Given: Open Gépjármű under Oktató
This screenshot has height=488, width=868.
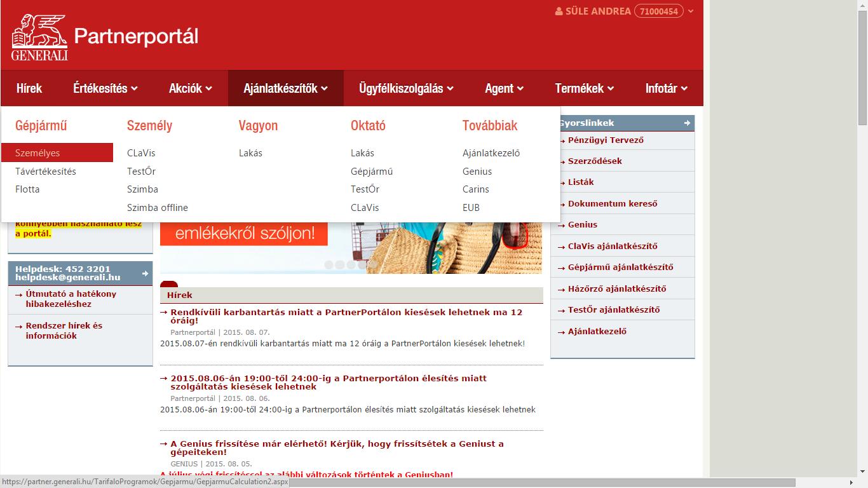Looking at the screenshot, I should [372, 172].
